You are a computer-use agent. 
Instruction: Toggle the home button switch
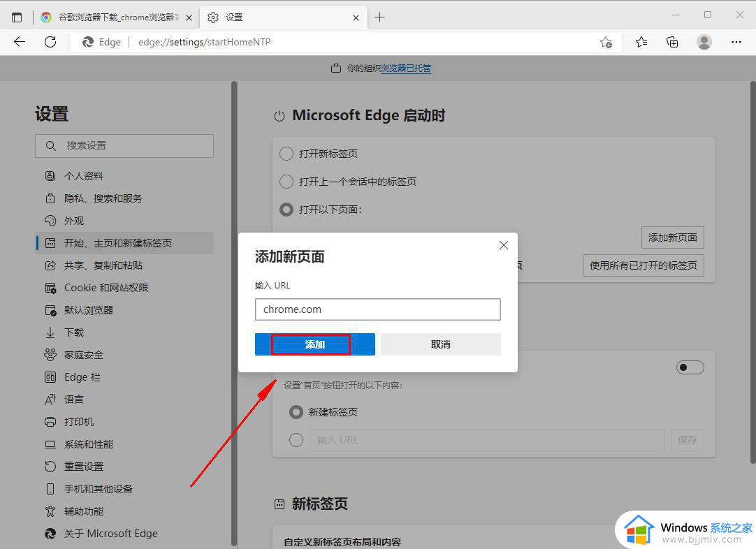click(x=690, y=368)
